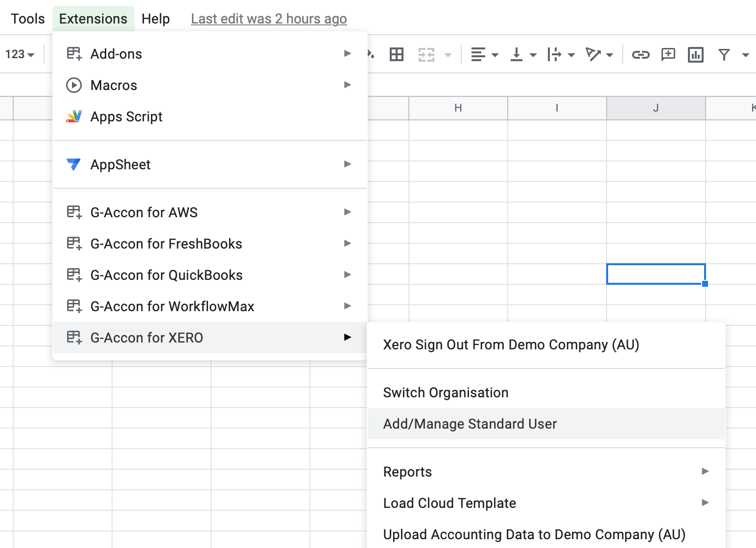
Task: Click the Insert comment icon
Action: click(x=668, y=54)
